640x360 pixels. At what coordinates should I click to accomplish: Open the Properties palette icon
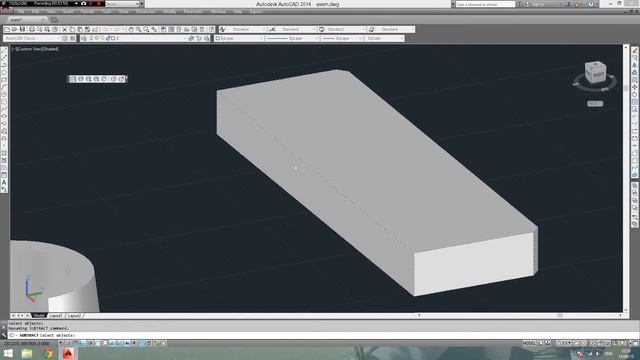click(x=163, y=29)
